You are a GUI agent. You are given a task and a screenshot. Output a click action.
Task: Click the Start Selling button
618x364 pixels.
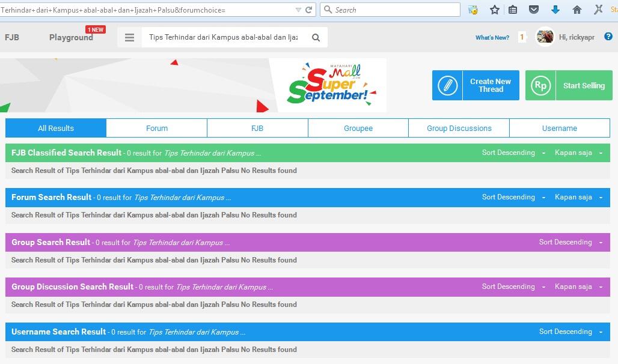point(569,85)
